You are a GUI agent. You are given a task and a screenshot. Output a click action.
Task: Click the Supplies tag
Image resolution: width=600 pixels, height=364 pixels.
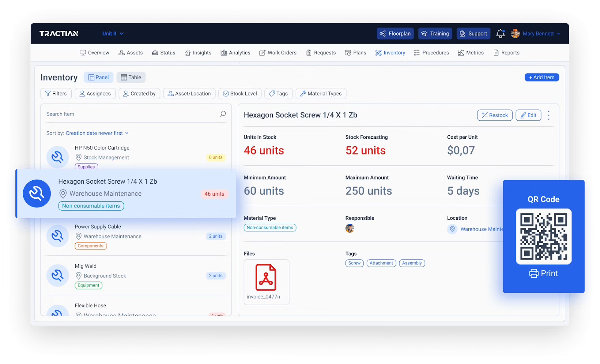pyautogui.click(x=86, y=167)
